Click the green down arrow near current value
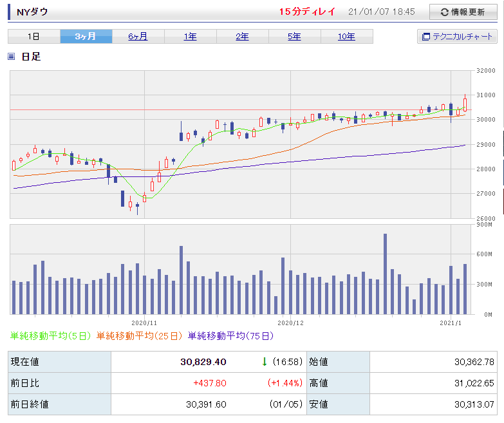The height and width of the screenshot is (423, 504). click(264, 362)
